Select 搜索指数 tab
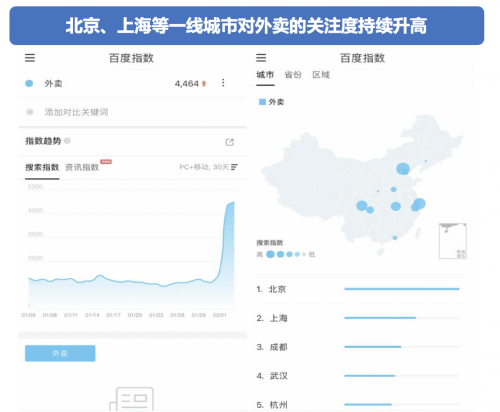The height and width of the screenshot is (412, 500). coord(42,167)
